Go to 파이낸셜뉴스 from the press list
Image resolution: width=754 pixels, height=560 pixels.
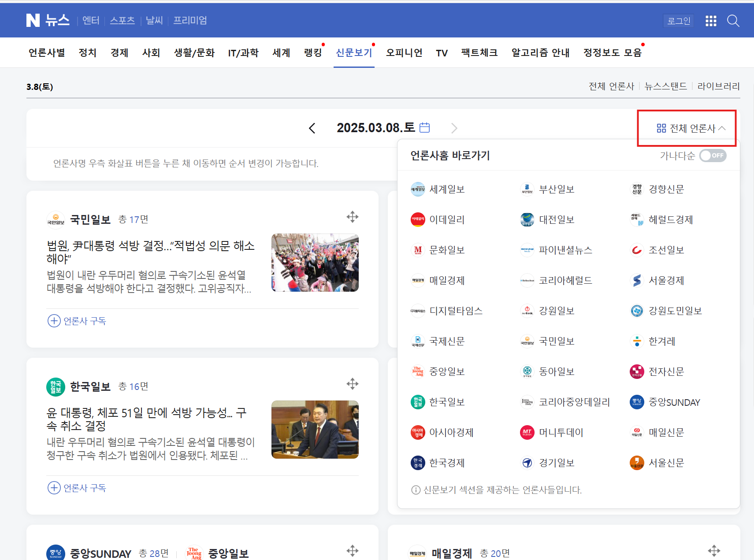point(556,250)
